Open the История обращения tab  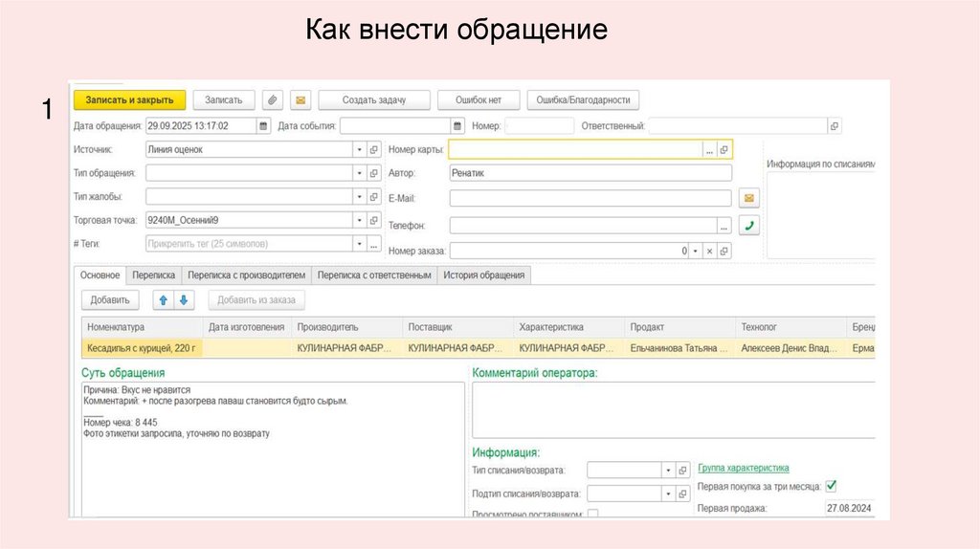[x=483, y=275]
